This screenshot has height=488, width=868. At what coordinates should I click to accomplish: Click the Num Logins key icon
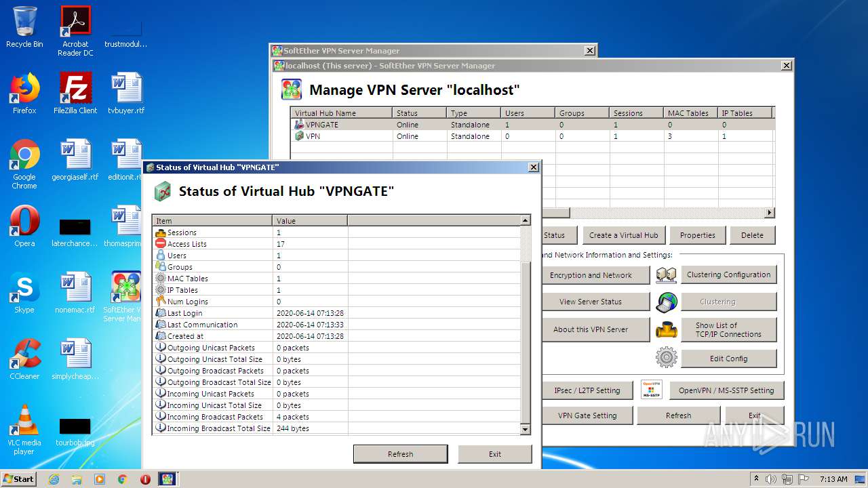(x=161, y=302)
